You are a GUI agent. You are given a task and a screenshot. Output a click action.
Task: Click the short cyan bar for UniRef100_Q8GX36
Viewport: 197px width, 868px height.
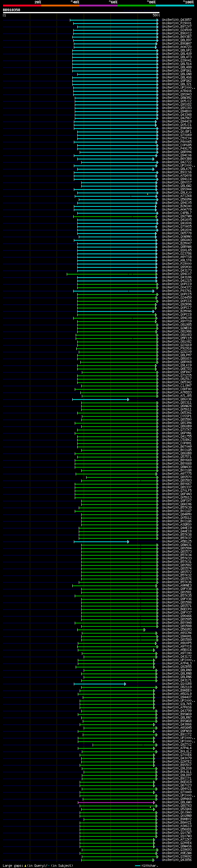100,399
